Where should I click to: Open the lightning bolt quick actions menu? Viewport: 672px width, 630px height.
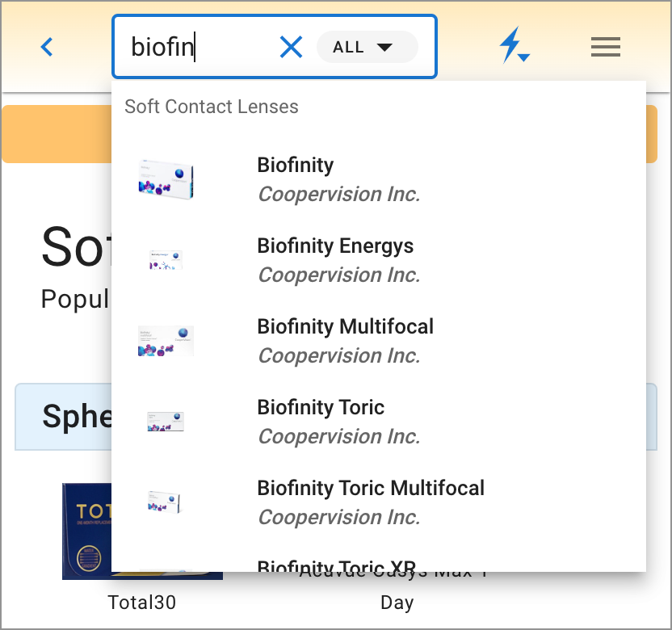pos(513,46)
